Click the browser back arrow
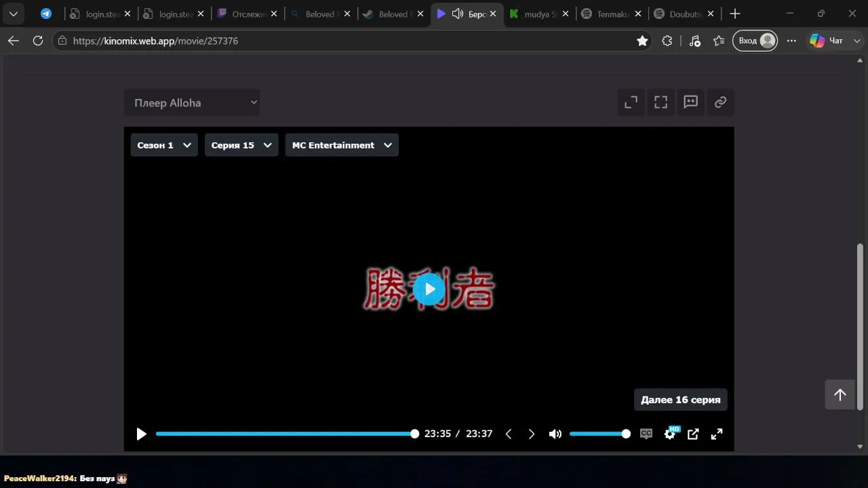This screenshot has width=868, height=488. (x=14, y=41)
